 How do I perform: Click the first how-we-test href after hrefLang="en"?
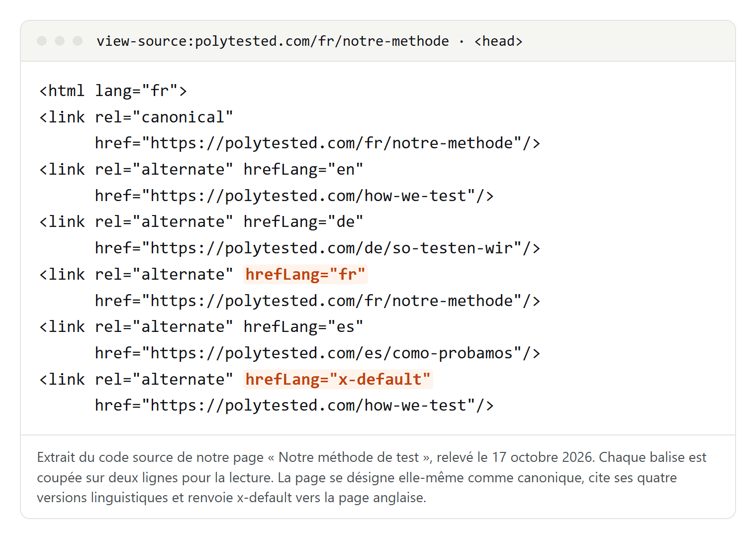[294, 196]
